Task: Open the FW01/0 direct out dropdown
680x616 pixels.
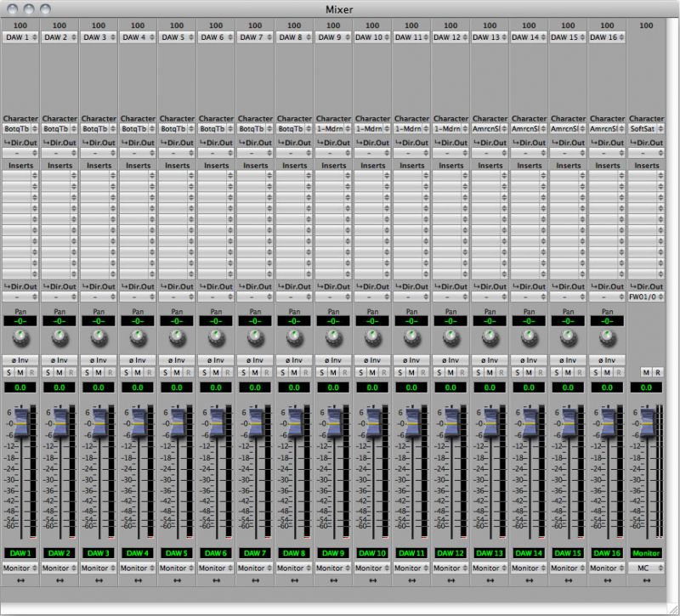Action: tap(646, 297)
